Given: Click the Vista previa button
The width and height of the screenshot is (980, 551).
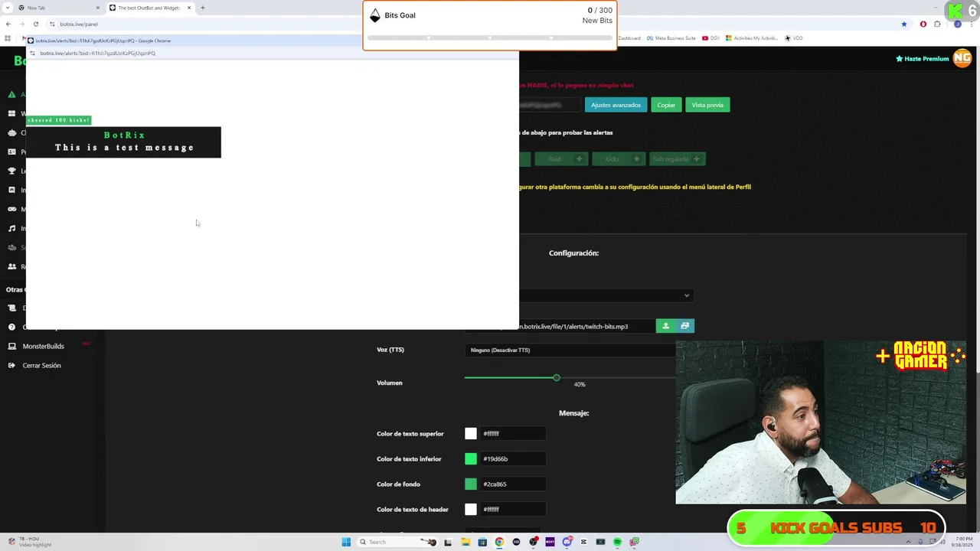Looking at the screenshot, I should click(707, 105).
